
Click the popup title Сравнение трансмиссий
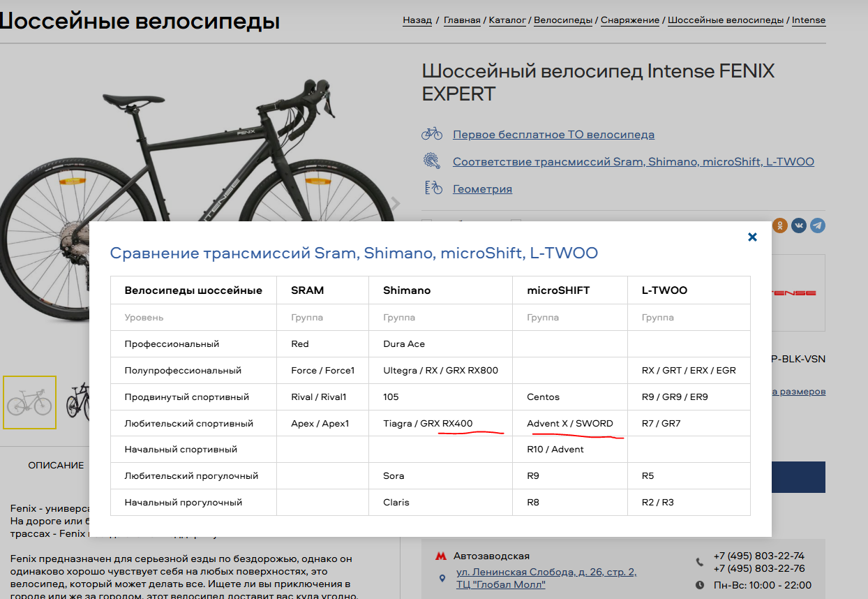(x=354, y=253)
